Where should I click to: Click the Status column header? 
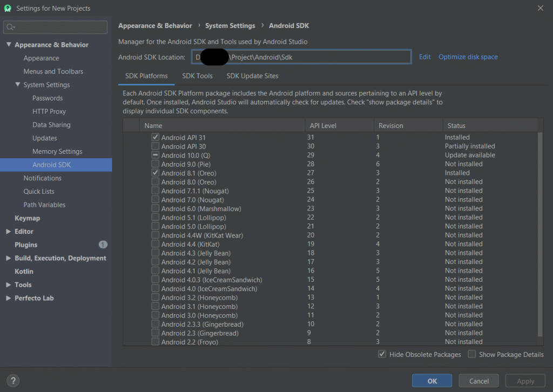490,125
